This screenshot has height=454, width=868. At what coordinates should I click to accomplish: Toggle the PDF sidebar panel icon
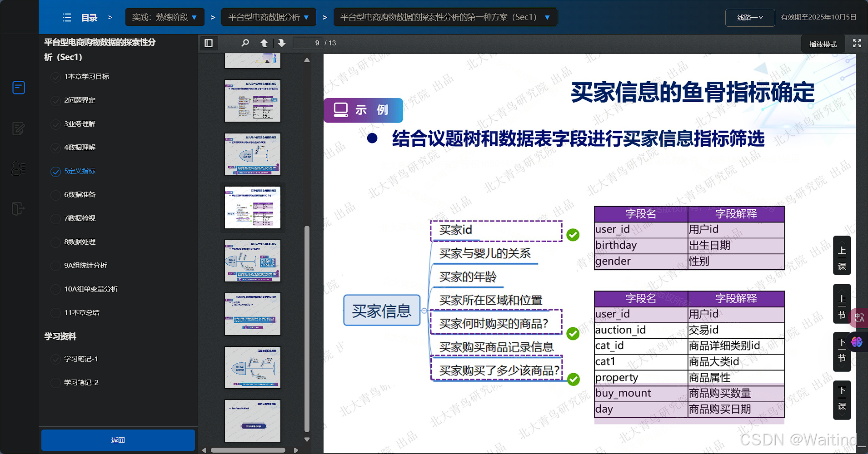209,43
